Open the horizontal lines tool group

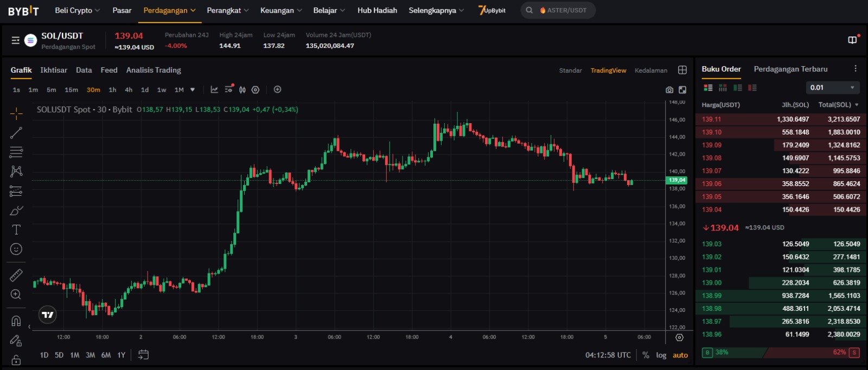(x=16, y=152)
